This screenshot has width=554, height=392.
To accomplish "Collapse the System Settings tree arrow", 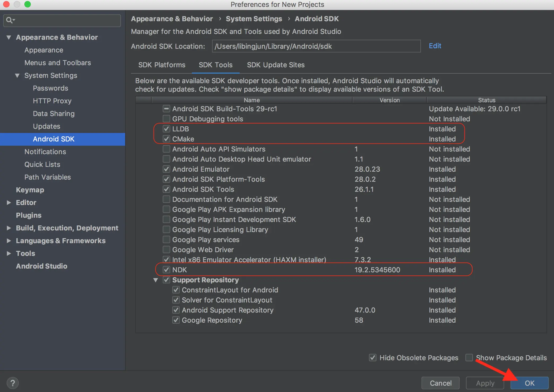I will click(17, 75).
